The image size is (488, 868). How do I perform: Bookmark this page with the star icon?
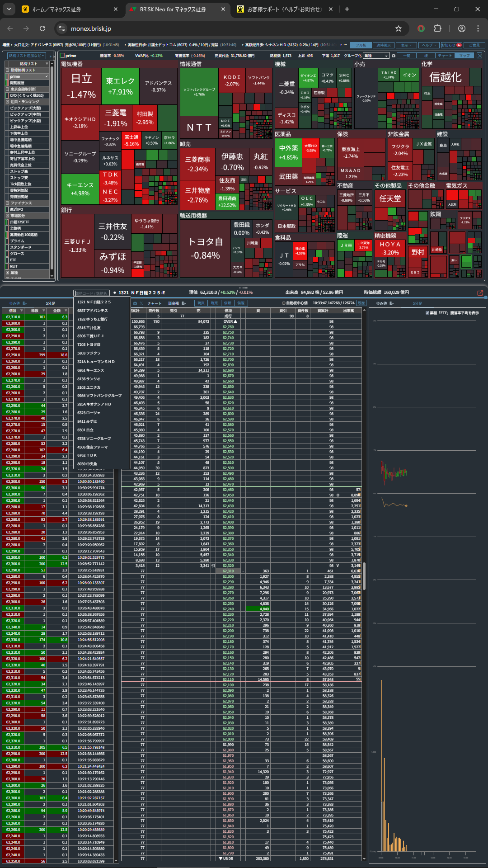(x=399, y=28)
